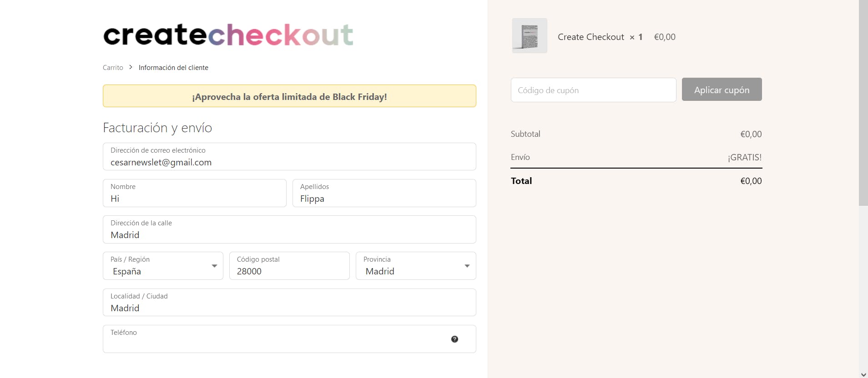Click the email address field
Image resolution: width=868 pixels, height=378 pixels.
point(289,157)
